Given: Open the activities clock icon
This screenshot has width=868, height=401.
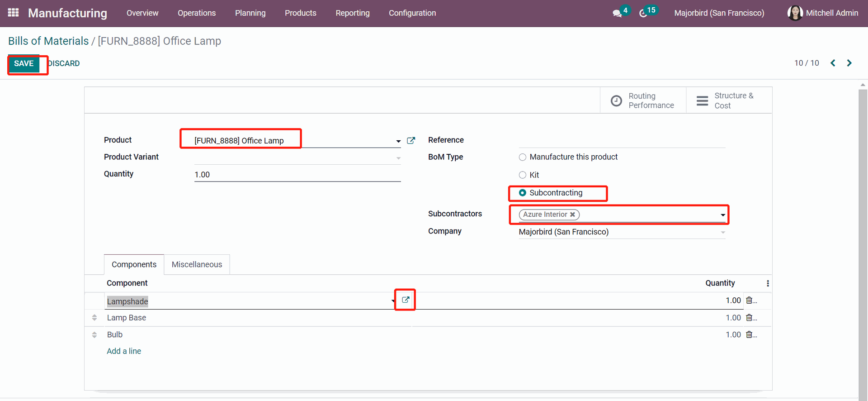Looking at the screenshot, I should point(643,13).
